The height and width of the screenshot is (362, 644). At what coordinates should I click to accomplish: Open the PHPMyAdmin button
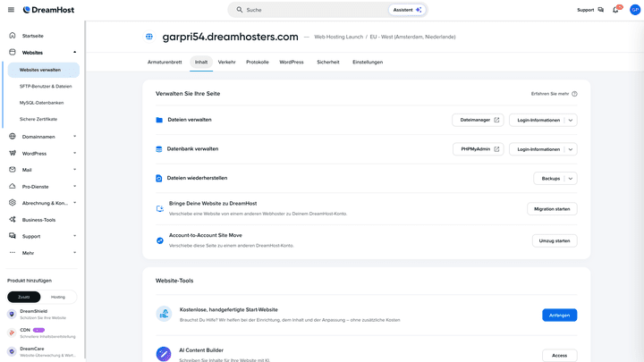point(479,149)
